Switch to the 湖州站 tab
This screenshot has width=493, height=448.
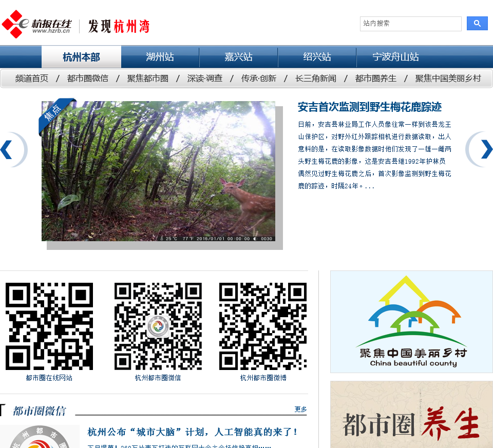(160, 57)
